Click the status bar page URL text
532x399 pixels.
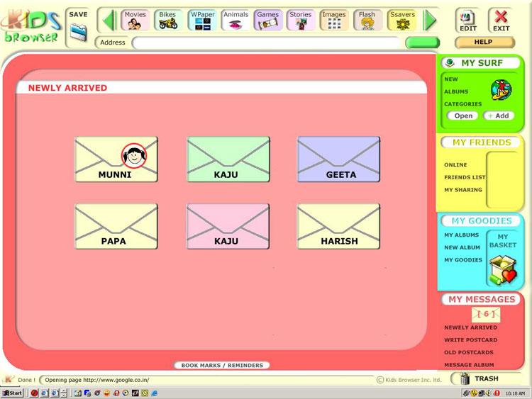point(97,380)
